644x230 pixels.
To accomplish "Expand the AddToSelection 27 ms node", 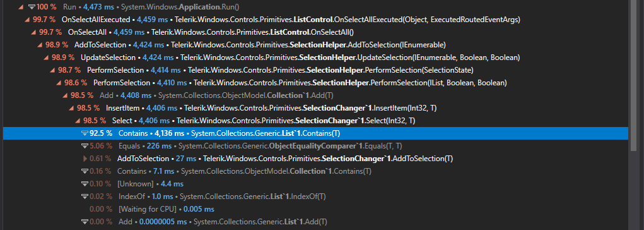I will (x=85, y=159).
